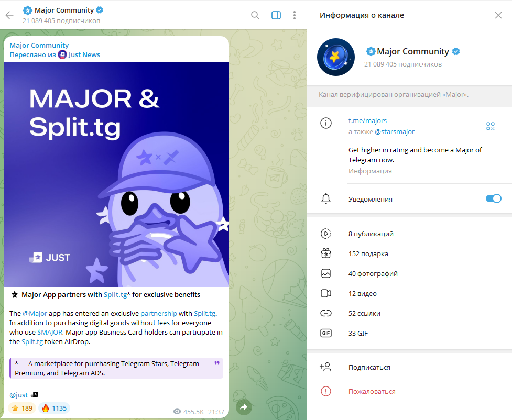The width and height of the screenshot is (512, 420).
Task: Open Split.tg link in post headline
Action: click(115, 294)
